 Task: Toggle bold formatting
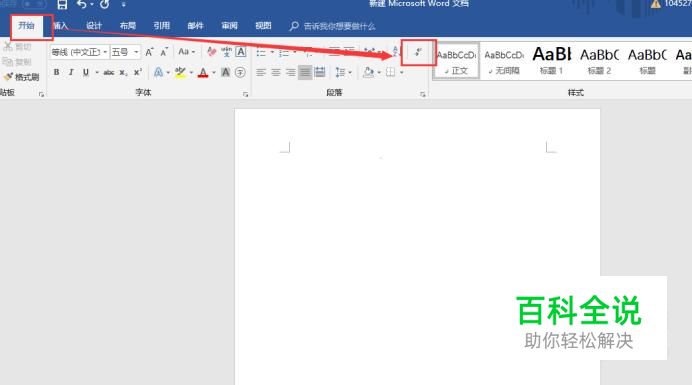tap(56, 72)
